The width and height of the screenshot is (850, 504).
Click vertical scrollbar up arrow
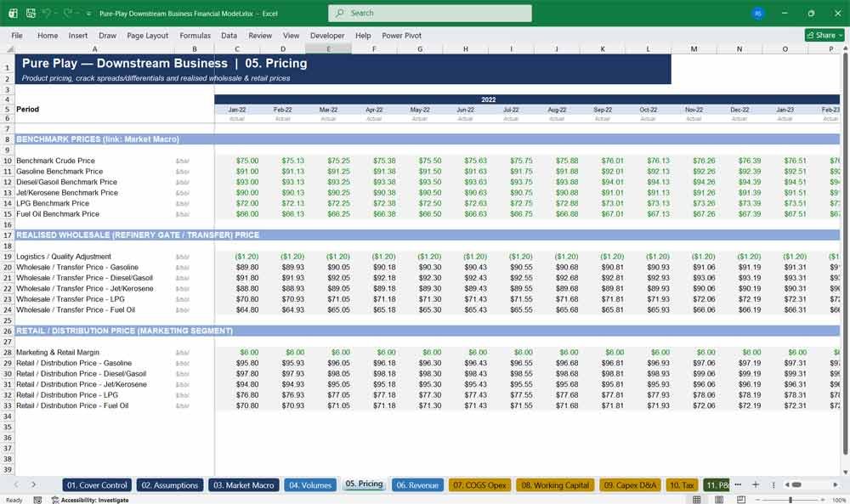point(845,48)
